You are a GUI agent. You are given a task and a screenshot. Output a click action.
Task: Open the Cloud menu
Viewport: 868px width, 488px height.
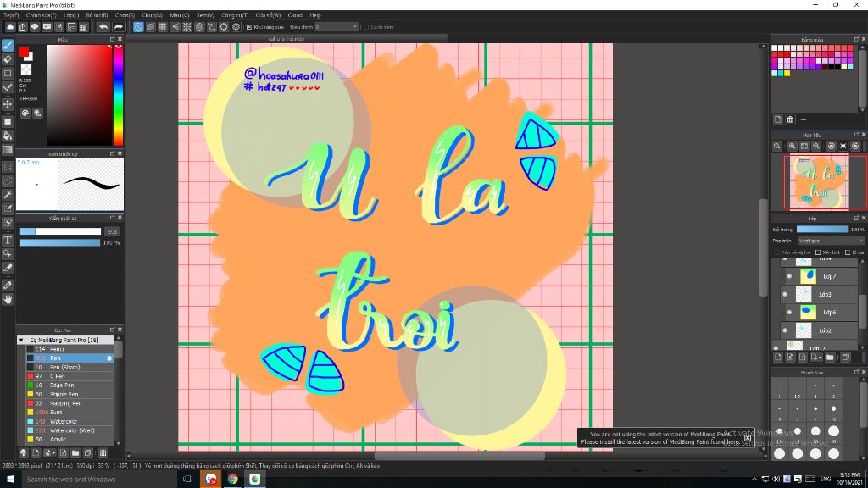click(x=295, y=15)
